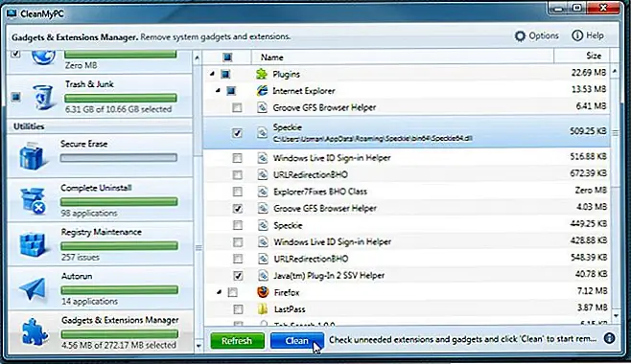
Task: Click the extensions list scroll-up arrow
Action: pos(615,72)
